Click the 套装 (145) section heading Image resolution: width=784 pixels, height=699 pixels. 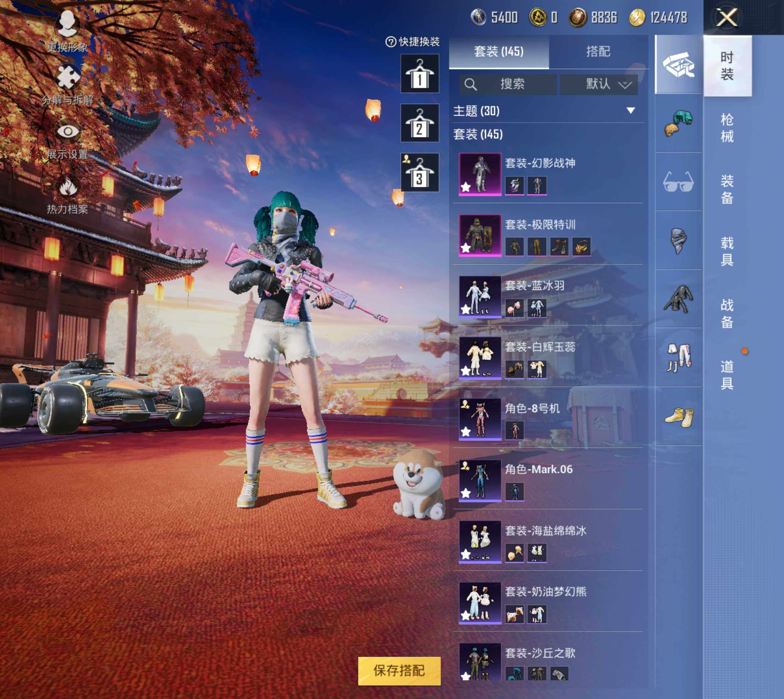(x=478, y=135)
